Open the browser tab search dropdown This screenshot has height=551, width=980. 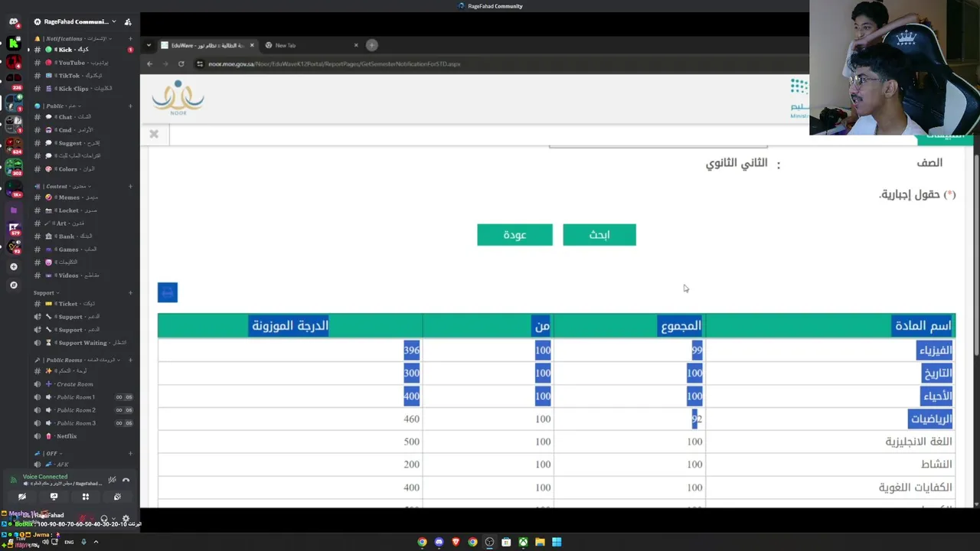pyautogui.click(x=149, y=45)
